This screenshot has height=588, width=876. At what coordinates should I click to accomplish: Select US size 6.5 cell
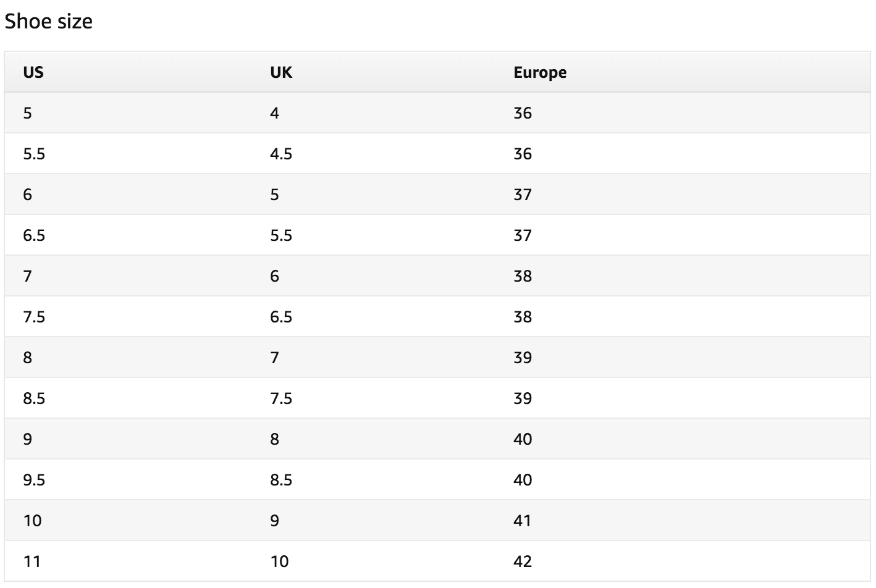click(34, 235)
